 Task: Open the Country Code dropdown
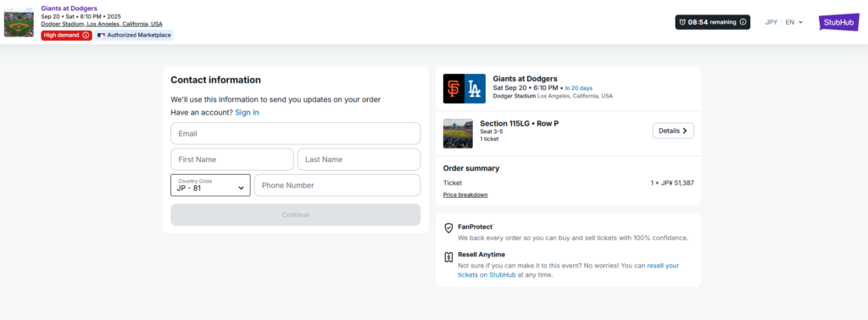coord(210,185)
